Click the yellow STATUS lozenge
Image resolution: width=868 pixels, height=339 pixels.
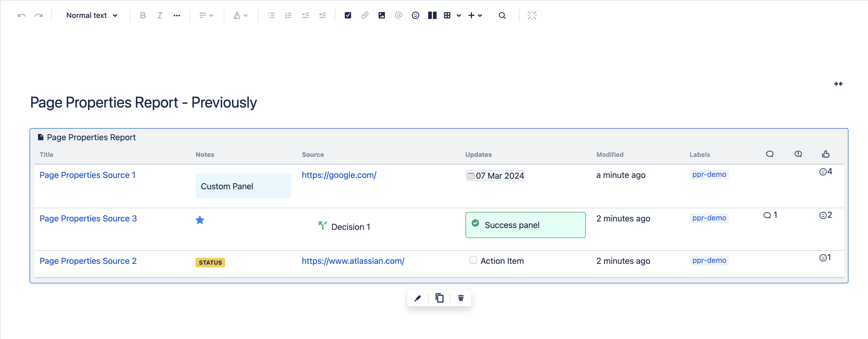pos(210,263)
